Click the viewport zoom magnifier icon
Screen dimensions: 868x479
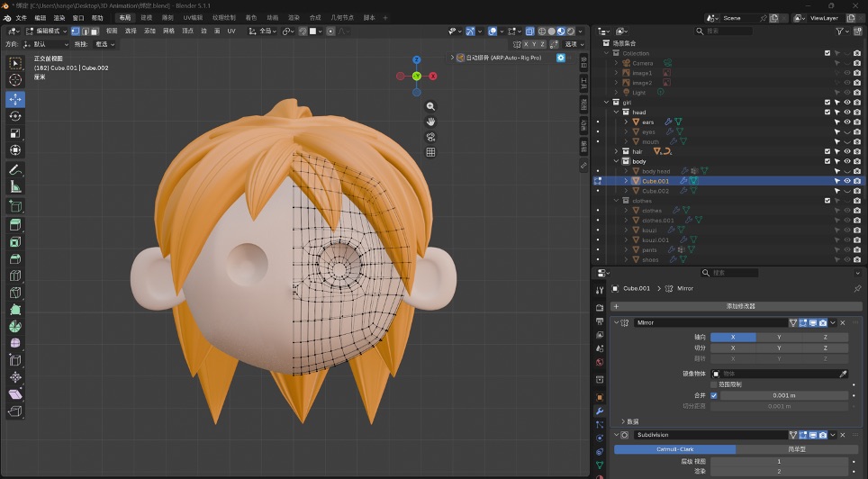coord(430,106)
